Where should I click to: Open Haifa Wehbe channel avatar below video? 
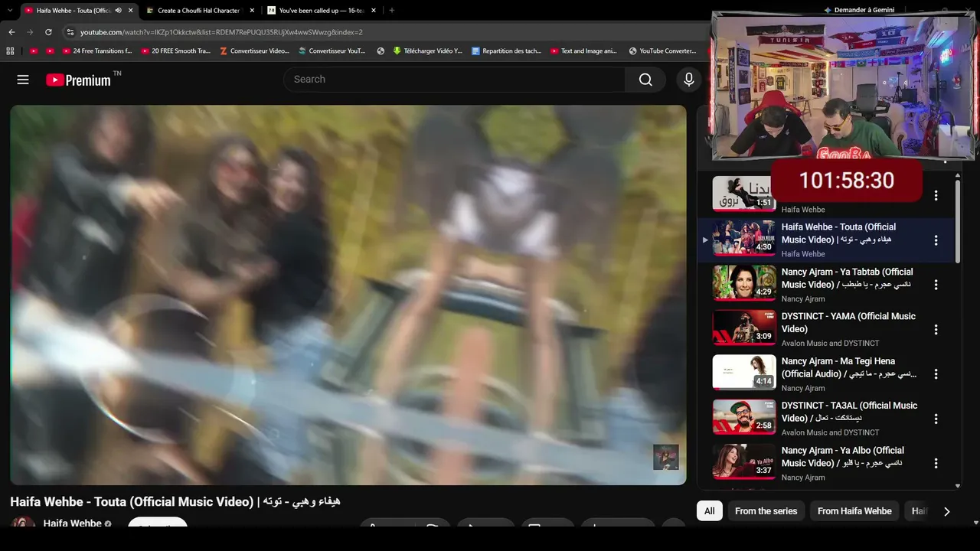tap(23, 523)
